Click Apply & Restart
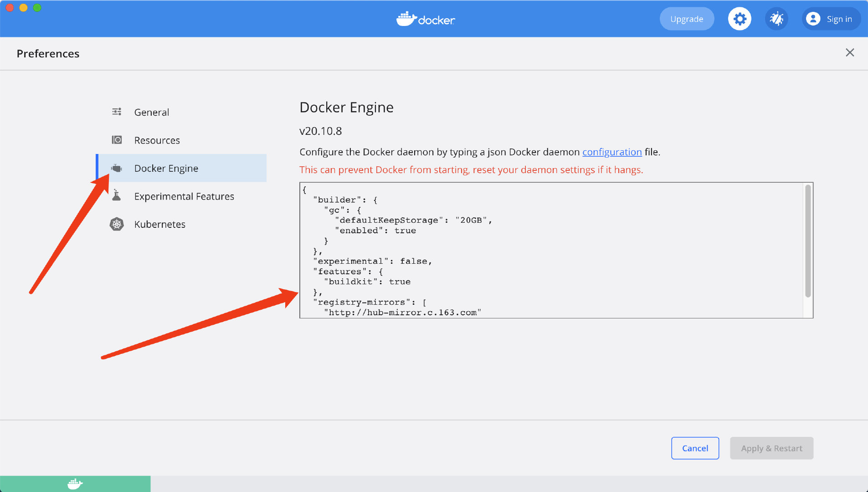Image resolution: width=868 pixels, height=492 pixels. pos(771,448)
